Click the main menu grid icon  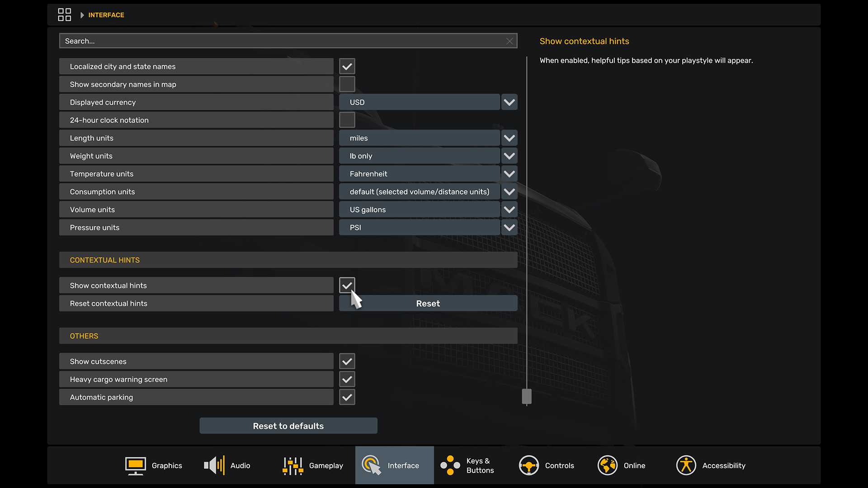point(64,14)
